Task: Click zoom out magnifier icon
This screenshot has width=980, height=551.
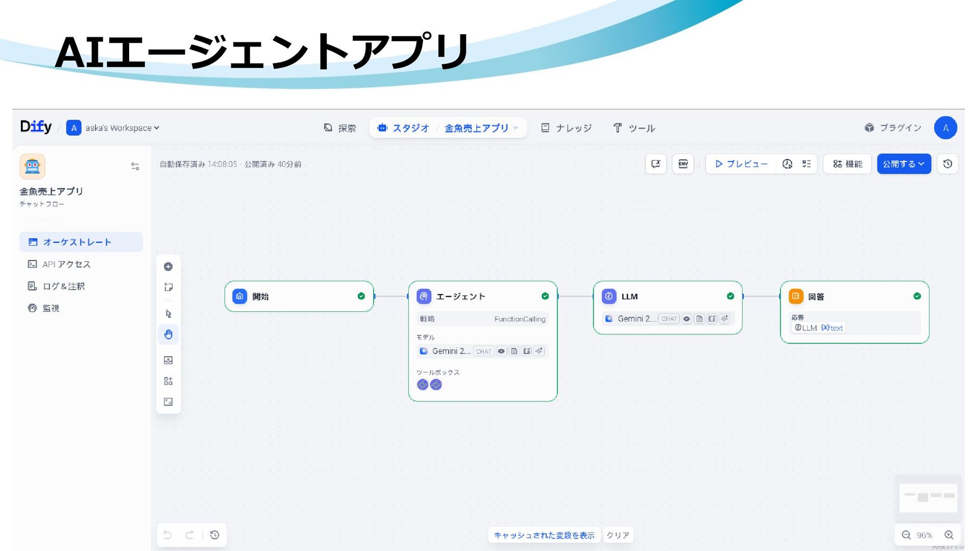Action: 906,535
